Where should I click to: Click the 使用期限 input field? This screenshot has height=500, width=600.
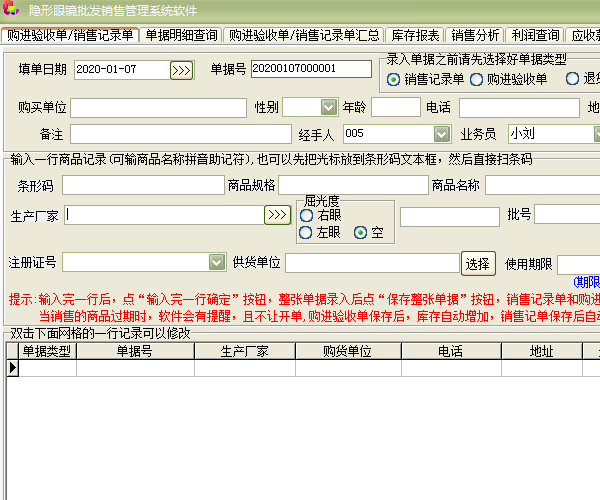click(x=579, y=265)
